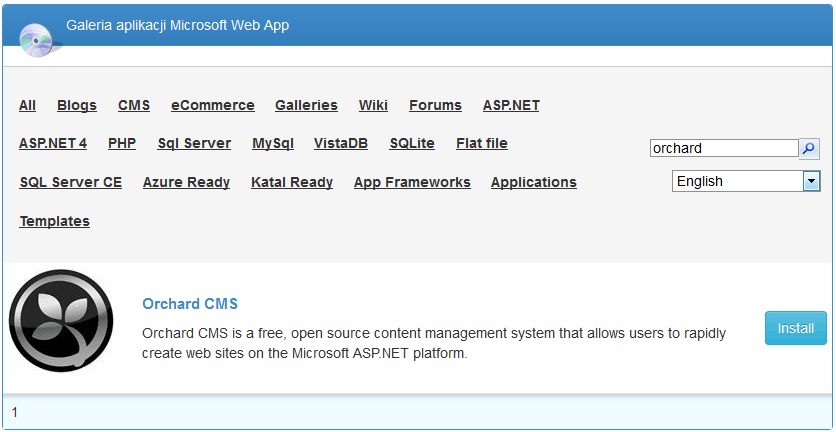Image resolution: width=836 pixels, height=432 pixels.
Task: Click the CD disc gallery icon
Action: [36, 41]
